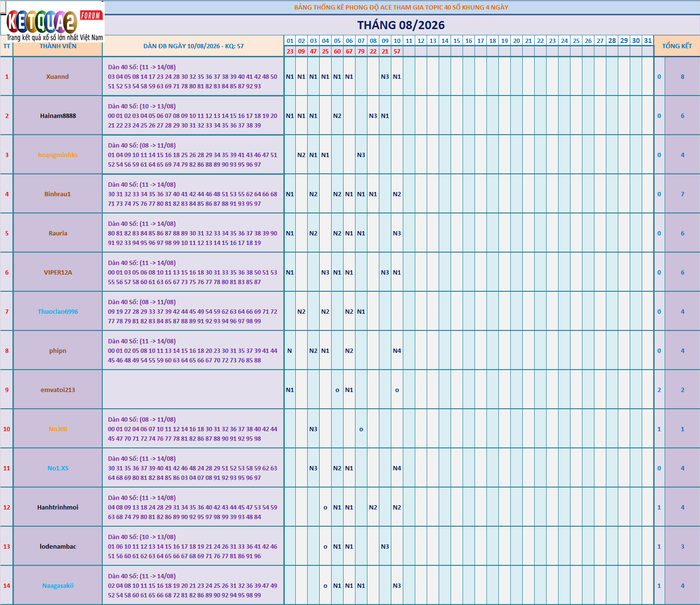Image resolution: width=700 pixels, height=605 pixels.
Task: Click member name 'Xuannd'
Action: tap(57, 77)
